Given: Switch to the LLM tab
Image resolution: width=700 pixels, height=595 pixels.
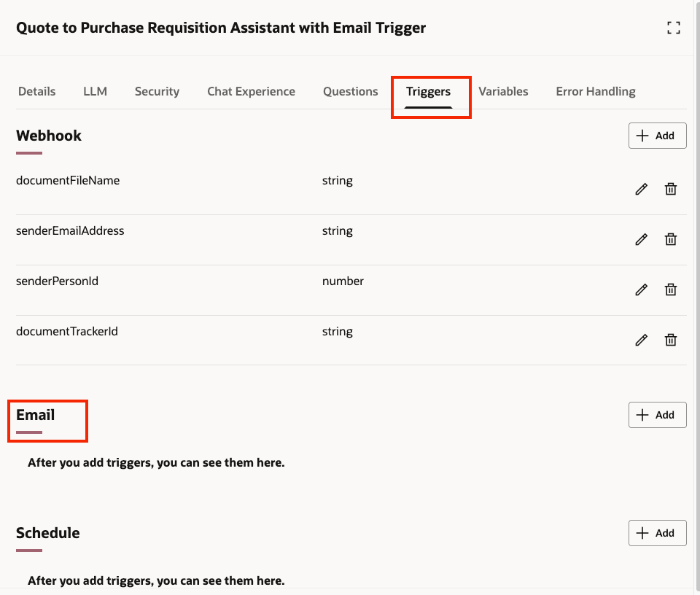Looking at the screenshot, I should coord(95,91).
